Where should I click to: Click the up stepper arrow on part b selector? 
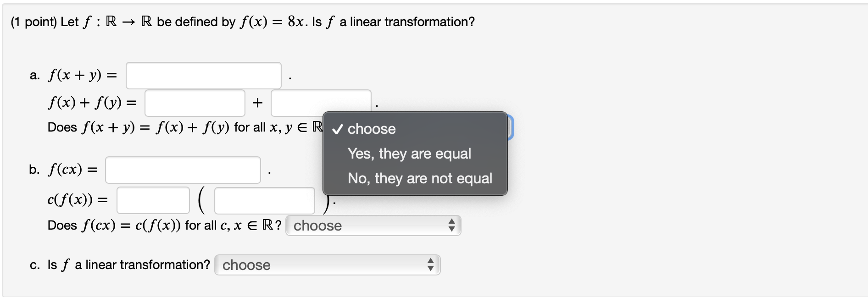pyautogui.click(x=452, y=222)
